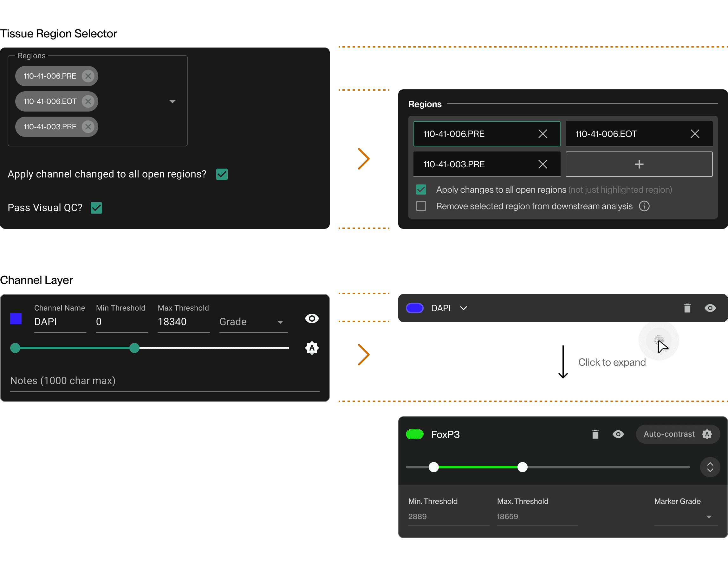Viewport: 728px width, 585px height.
Task: Remove the 110-41-006.EOT chip in old Regions selector
Action: (88, 101)
